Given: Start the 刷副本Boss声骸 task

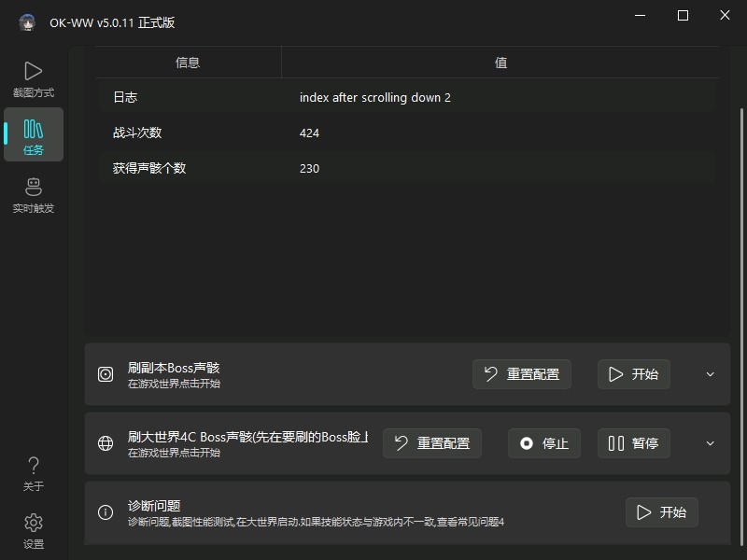Looking at the screenshot, I should pyautogui.click(x=633, y=373).
